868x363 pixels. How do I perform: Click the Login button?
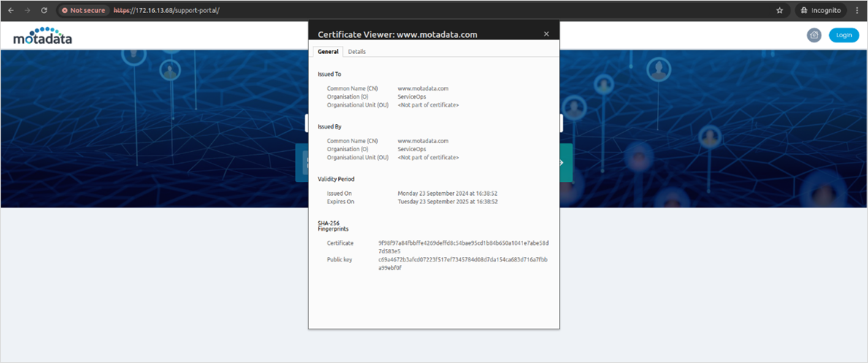844,35
